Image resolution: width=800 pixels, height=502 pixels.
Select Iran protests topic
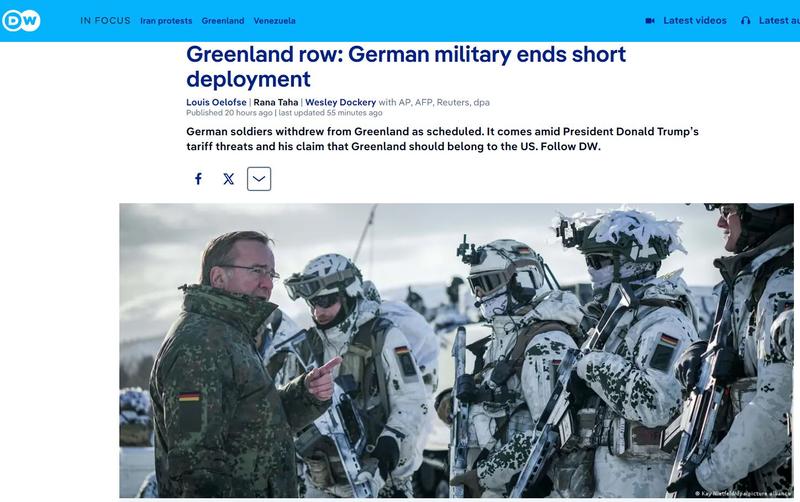tap(166, 21)
